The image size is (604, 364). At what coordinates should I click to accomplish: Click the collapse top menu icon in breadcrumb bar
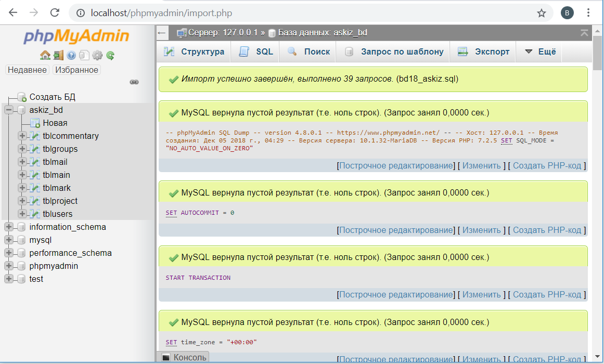[x=584, y=33]
